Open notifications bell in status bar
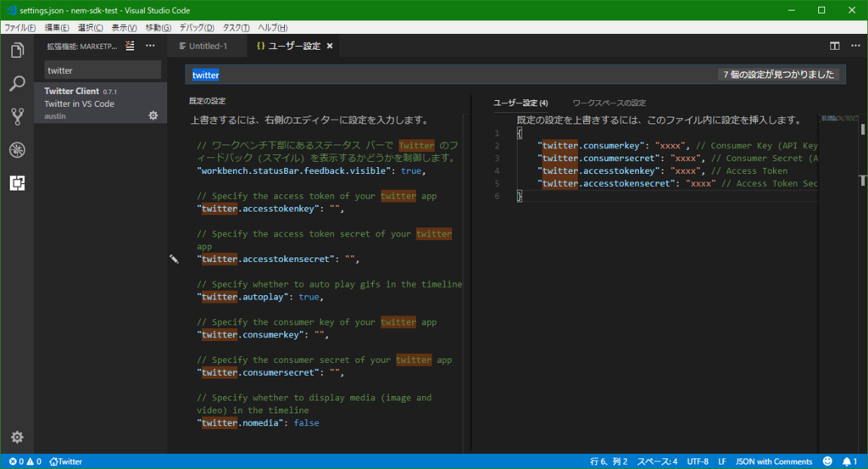 tap(849, 461)
